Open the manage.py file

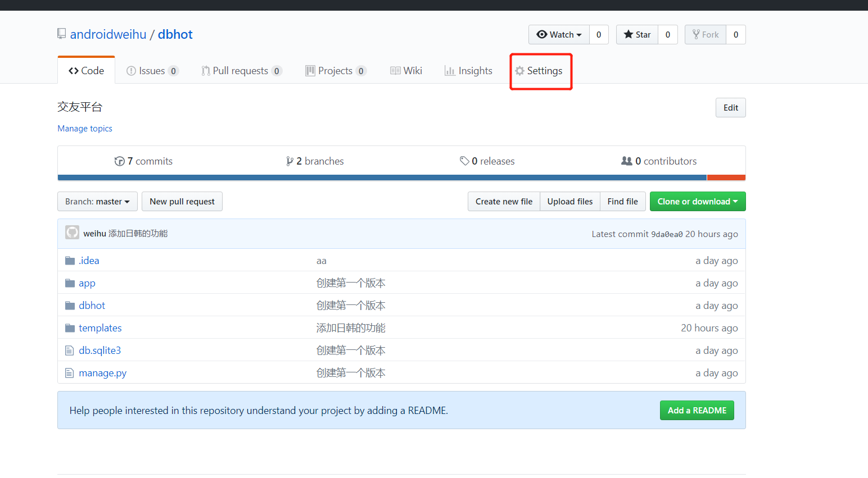pos(103,373)
